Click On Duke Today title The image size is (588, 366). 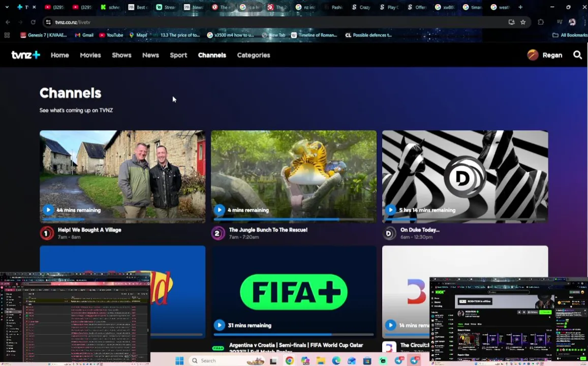(420, 230)
